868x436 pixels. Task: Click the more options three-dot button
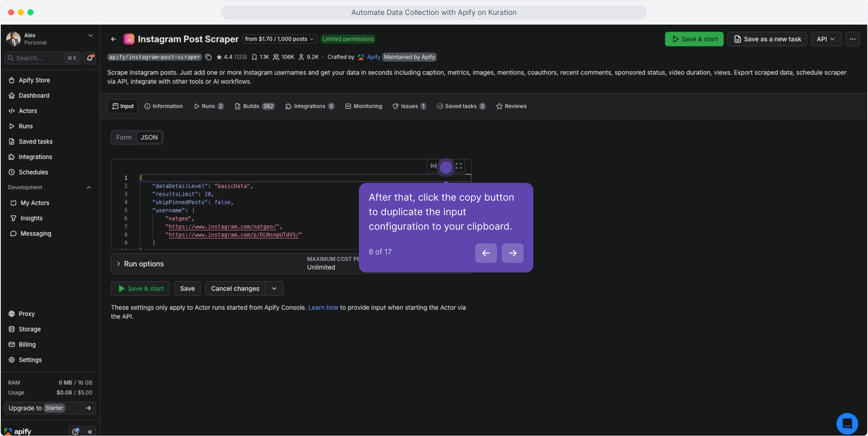pos(853,39)
